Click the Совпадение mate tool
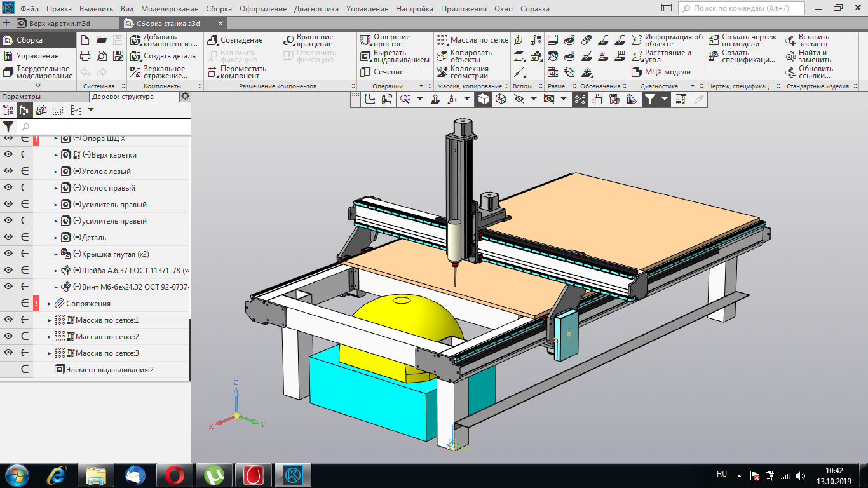 click(x=234, y=41)
